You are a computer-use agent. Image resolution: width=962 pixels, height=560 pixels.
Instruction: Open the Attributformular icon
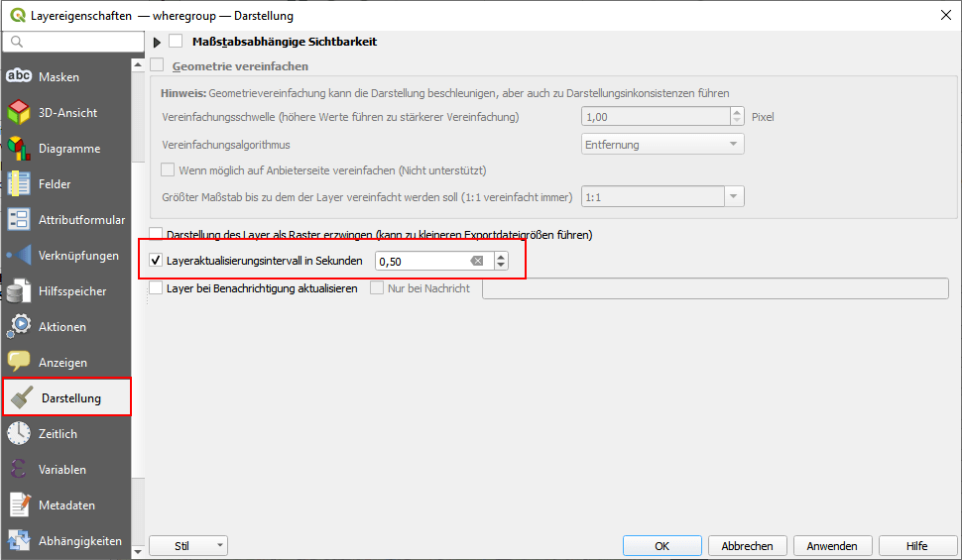tap(20, 220)
